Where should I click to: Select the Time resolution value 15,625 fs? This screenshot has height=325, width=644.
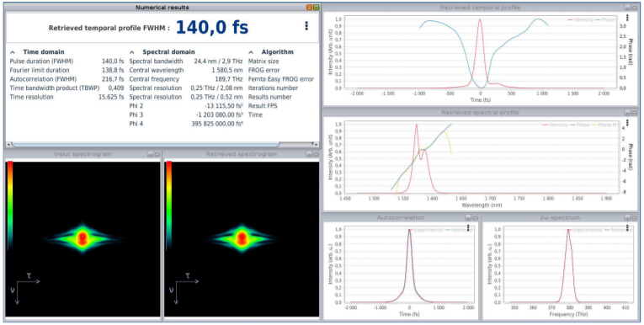[111, 97]
